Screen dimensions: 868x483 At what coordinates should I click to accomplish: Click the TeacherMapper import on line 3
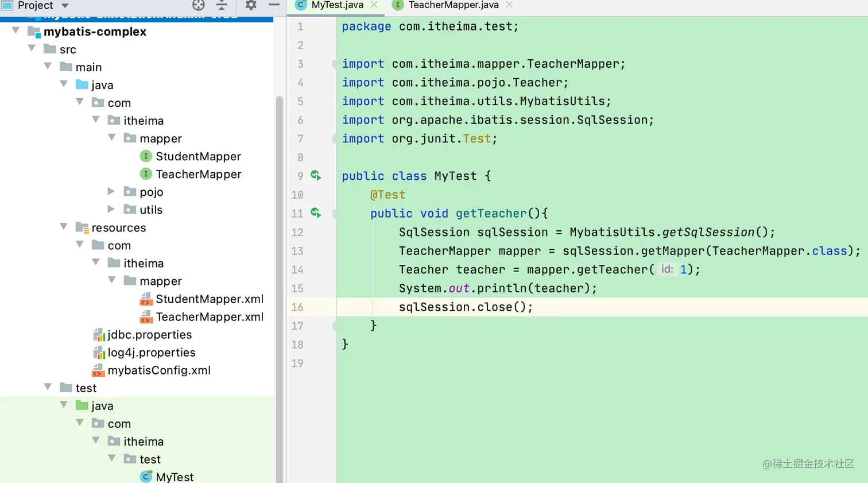(483, 64)
